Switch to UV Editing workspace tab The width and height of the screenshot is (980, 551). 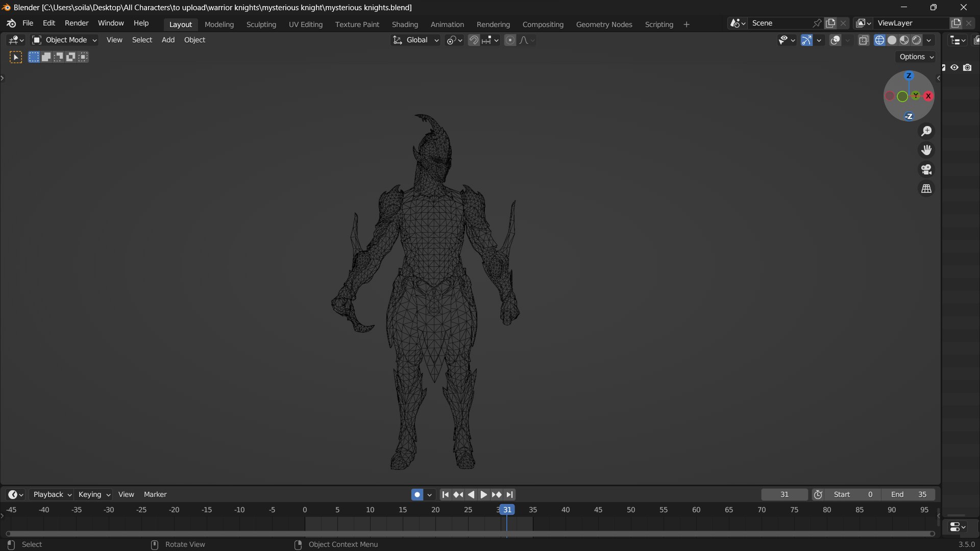pos(305,24)
